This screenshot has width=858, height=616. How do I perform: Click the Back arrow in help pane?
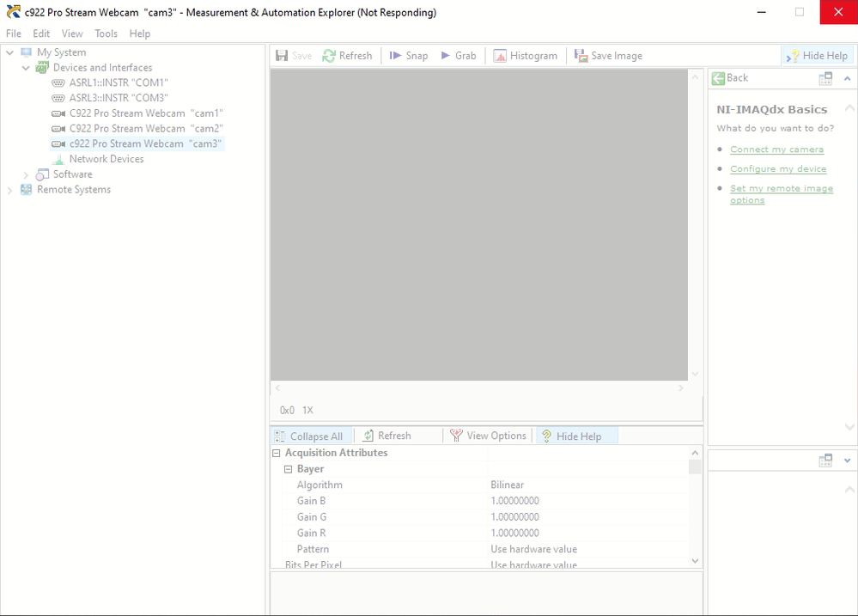click(719, 78)
